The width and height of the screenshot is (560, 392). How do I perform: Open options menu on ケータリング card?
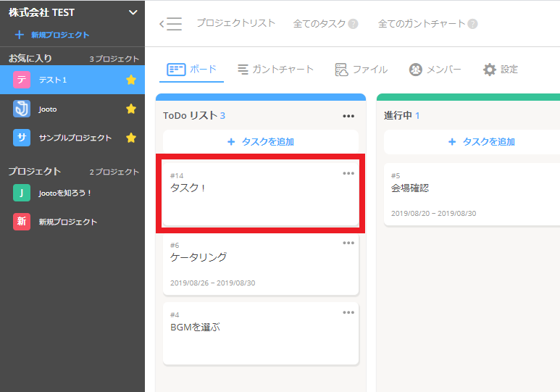coord(348,243)
